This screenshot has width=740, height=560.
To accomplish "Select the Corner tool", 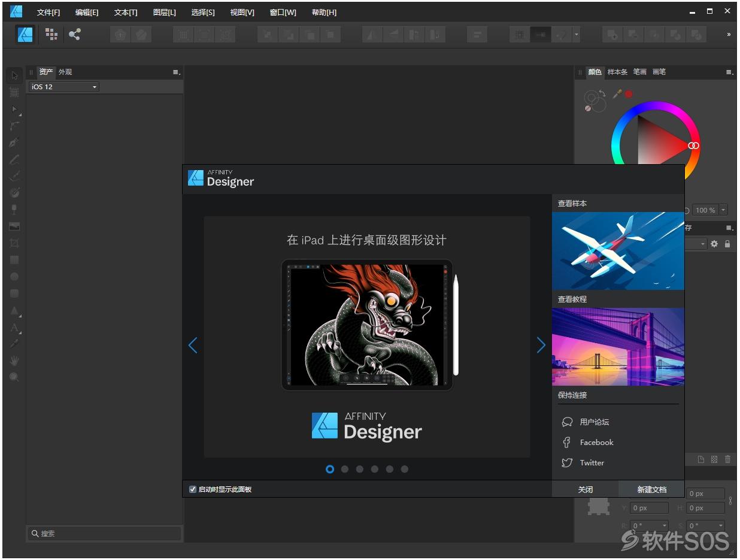I will tap(14, 126).
